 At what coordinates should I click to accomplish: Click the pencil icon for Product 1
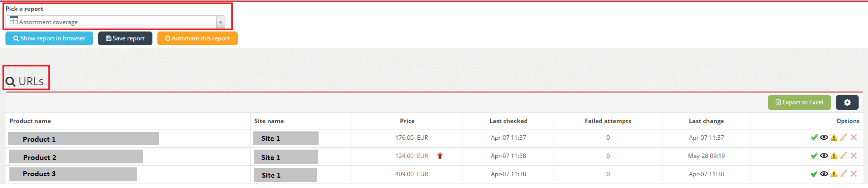point(844,138)
